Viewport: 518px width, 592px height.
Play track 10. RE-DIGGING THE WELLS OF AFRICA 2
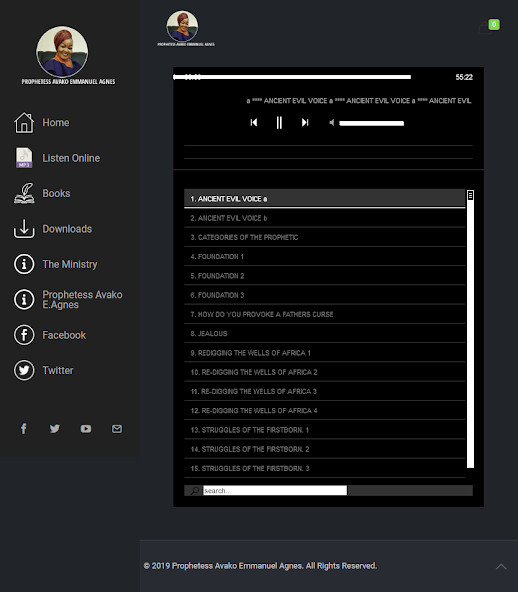(325, 372)
